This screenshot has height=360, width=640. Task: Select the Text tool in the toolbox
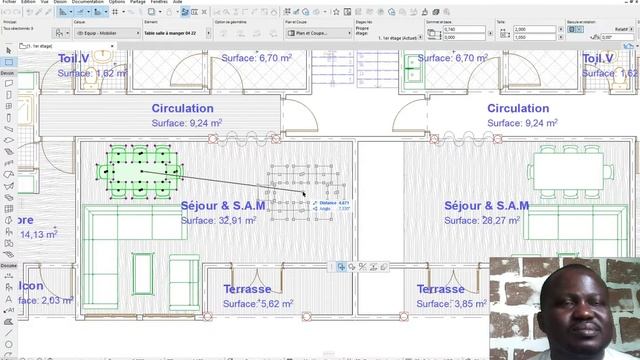pyautogui.click(x=9, y=299)
